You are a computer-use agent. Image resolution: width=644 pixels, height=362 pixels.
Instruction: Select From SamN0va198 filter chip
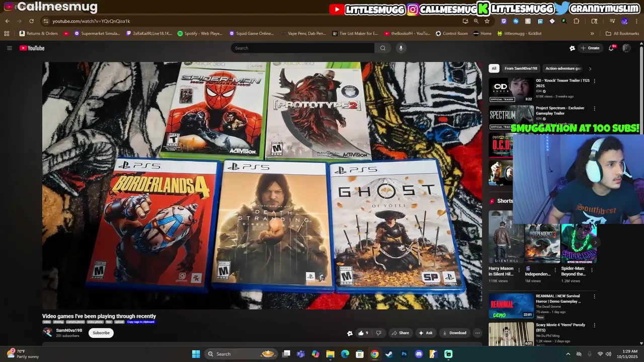(x=521, y=68)
